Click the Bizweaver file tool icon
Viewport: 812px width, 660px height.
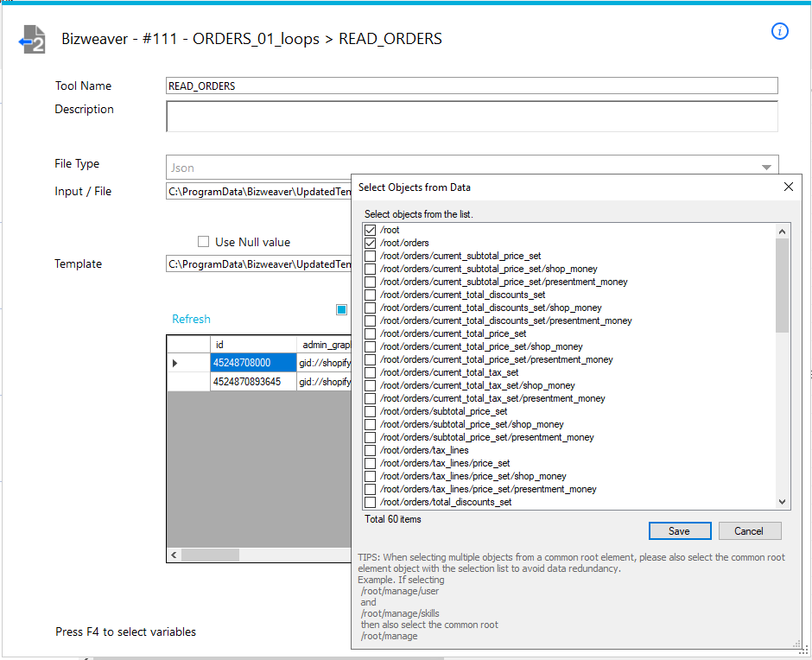point(32,40)
